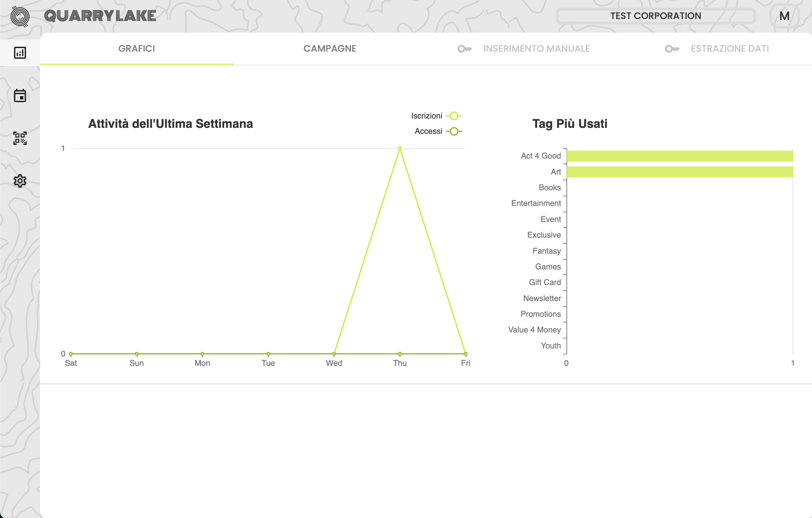812x518 pixels.
Task: Toggle the Accessi legend series
Action: click(438, 131)
